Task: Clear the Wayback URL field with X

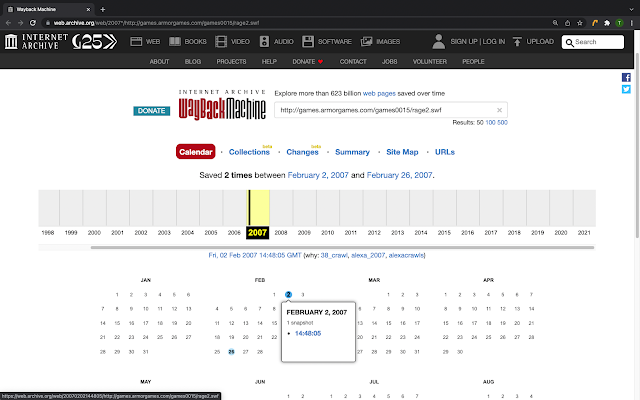Action: [x=499, y=110]
